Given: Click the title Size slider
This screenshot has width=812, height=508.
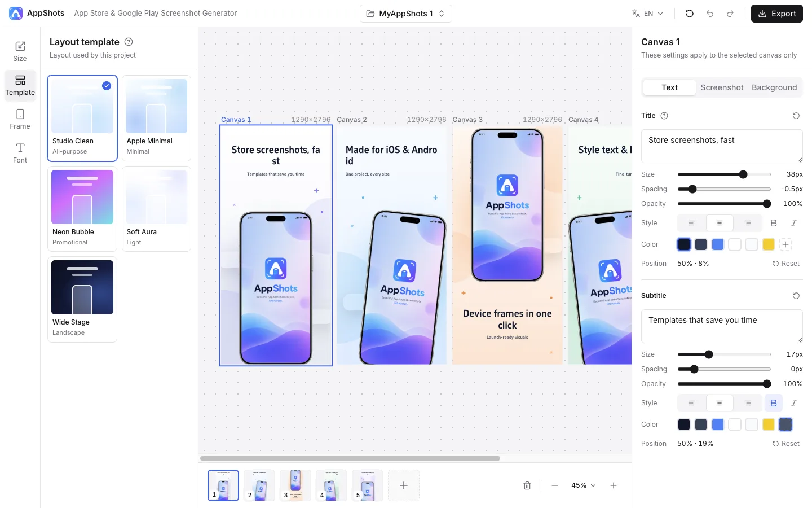Looking at the screenshot, I should point(724,174).
